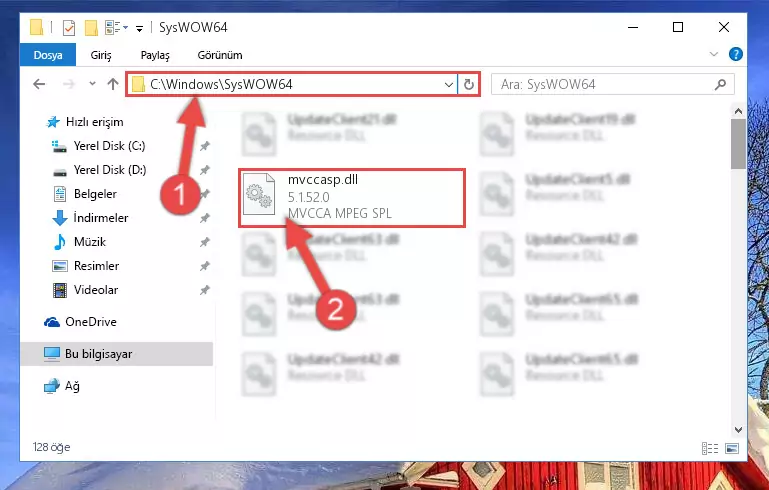The image size is (769, 490).
Task: Open Help with the blue question mark icon
Action: (x=735, y=54)
